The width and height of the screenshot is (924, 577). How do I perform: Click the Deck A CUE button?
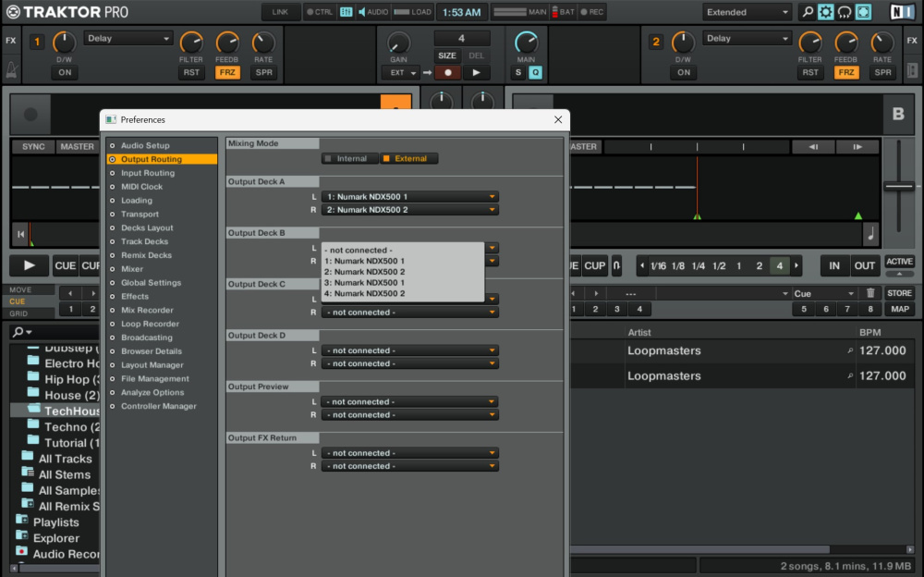pyautogui.click(x=66, y=265)
